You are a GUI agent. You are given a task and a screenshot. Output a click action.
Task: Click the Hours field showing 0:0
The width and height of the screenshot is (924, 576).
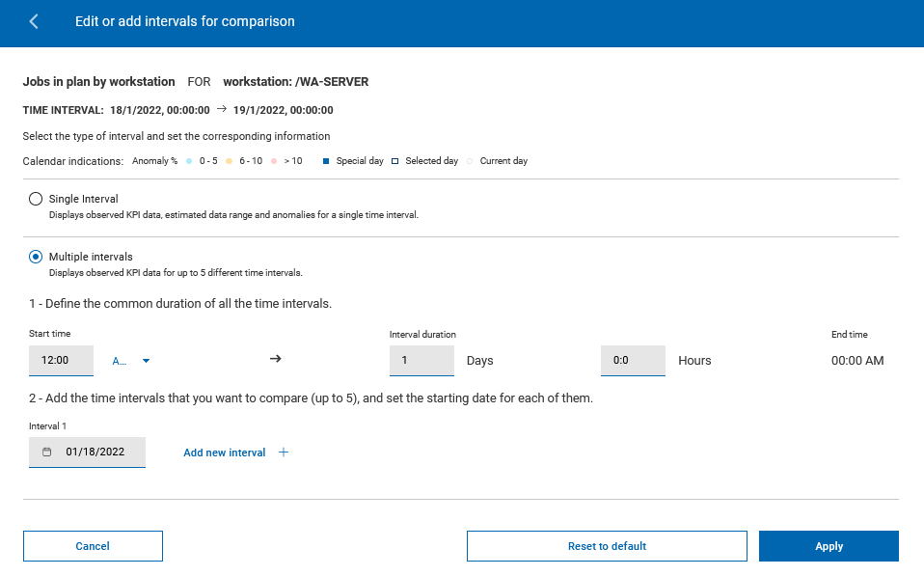pos(633,361)
